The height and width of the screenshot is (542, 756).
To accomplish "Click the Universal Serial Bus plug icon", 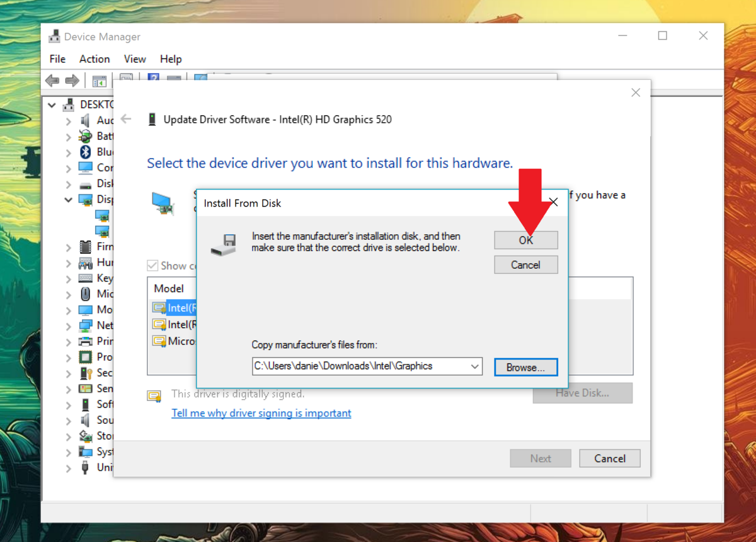I will coord(86,467).
